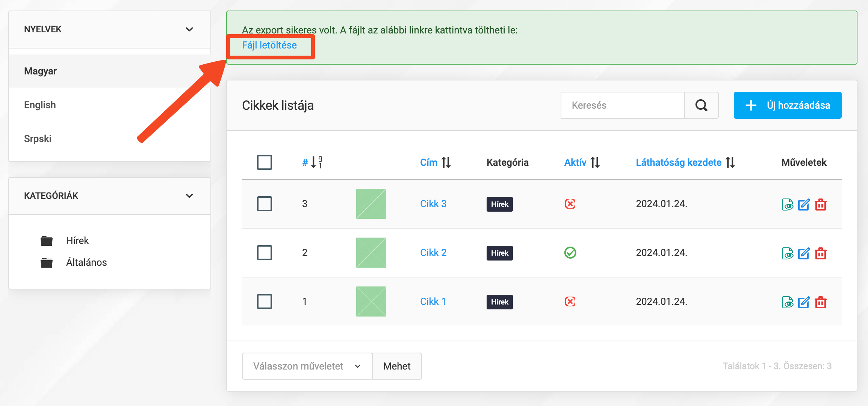
Task: Delete Cikk 1 using the trash icon
Action: click(821, 302)
